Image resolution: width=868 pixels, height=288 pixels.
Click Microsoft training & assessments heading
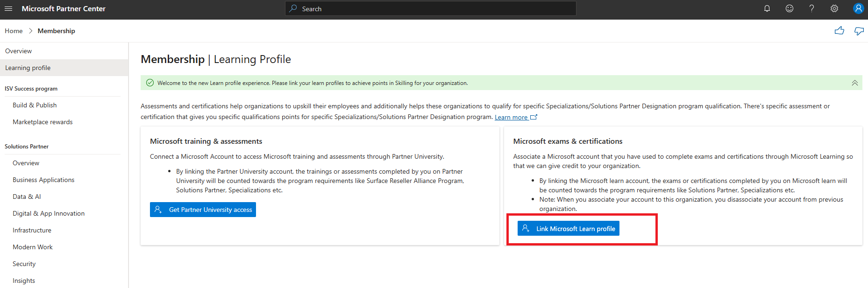[x=206, y=141]
